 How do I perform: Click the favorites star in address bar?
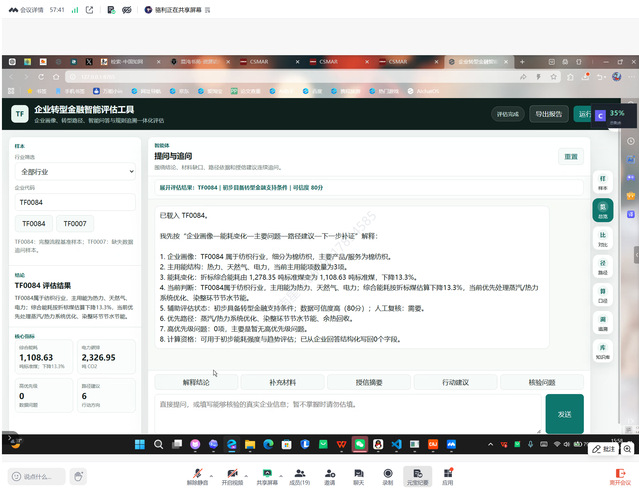553,77
